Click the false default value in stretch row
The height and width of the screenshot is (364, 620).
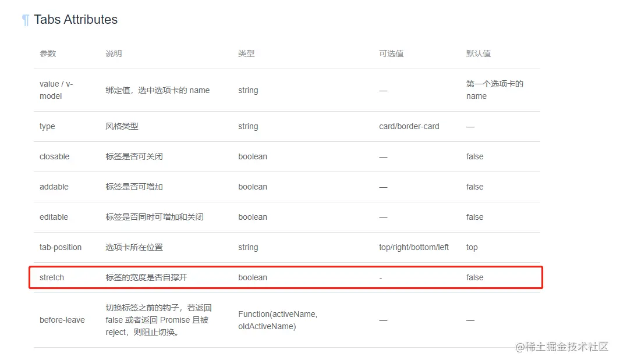click(474, 277)
